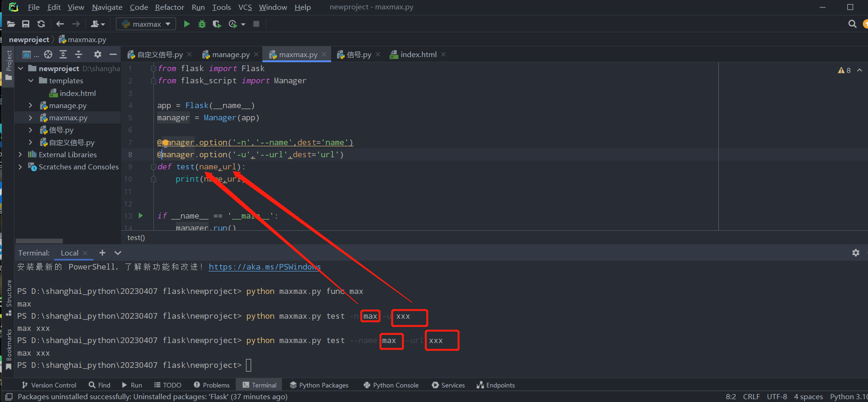This screenshot has width=868, height=402.
Task: Navigate forward with right arrow
Action: 76,24
